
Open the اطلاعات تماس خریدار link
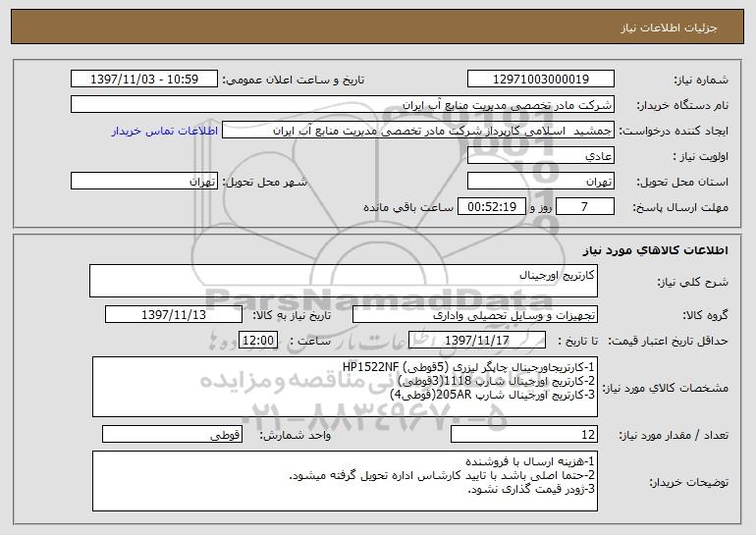165,131
